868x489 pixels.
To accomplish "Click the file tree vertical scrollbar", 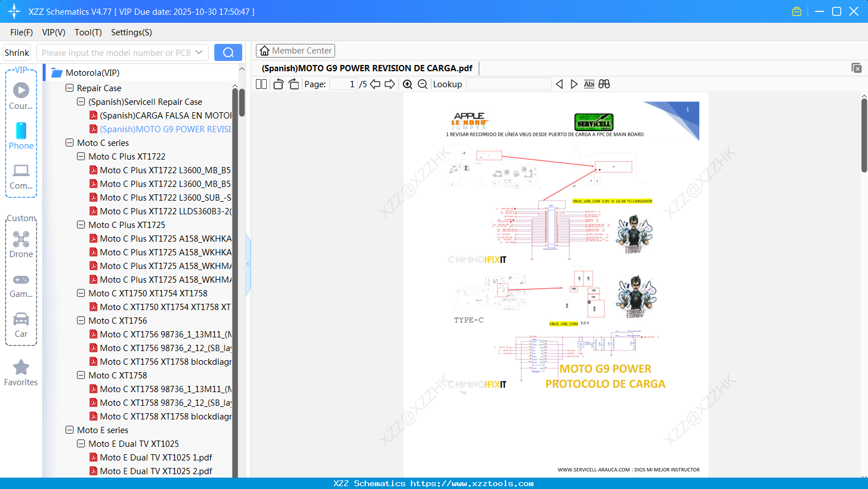I will tap(242, 103).
